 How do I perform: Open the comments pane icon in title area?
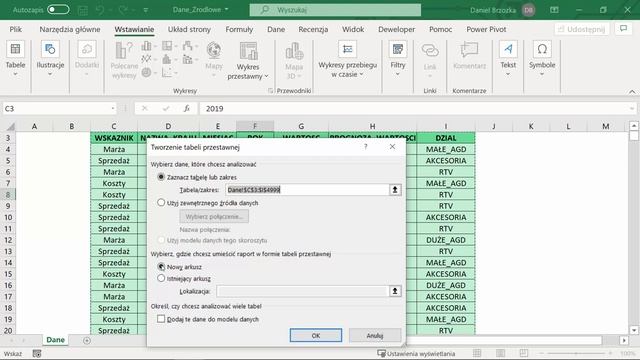(x=623, y=29)
